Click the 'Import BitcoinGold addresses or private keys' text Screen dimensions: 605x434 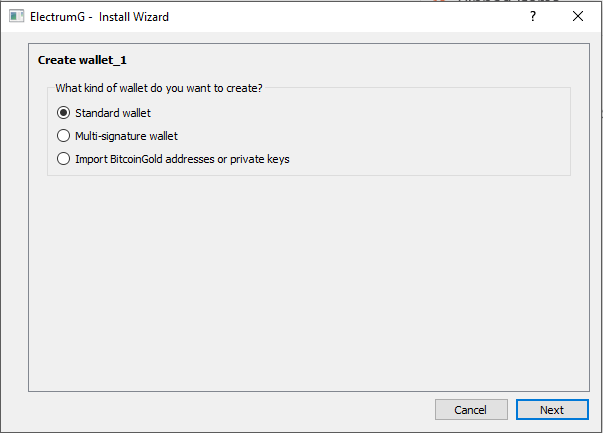pos(182,159)
